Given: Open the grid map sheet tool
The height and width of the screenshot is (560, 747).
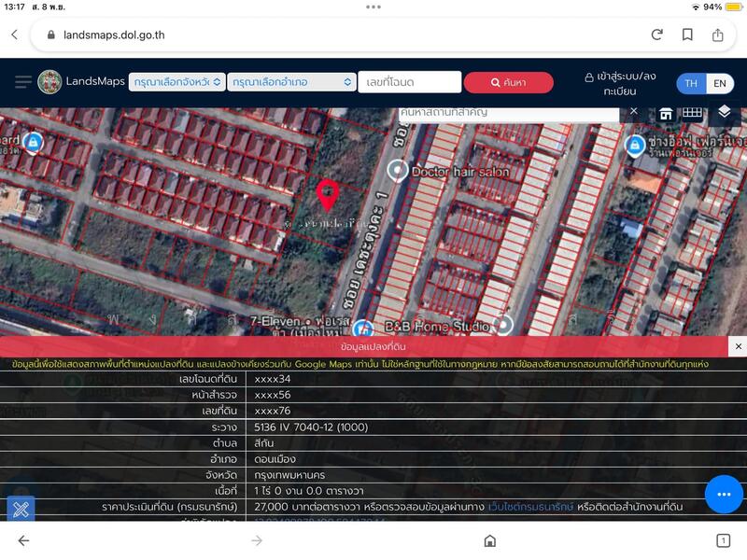Looking at the screenshot, I should [692, 113].
